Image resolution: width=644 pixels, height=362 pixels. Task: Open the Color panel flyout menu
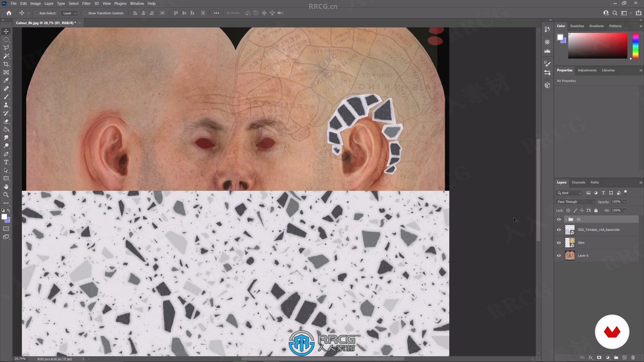[641, 26]
